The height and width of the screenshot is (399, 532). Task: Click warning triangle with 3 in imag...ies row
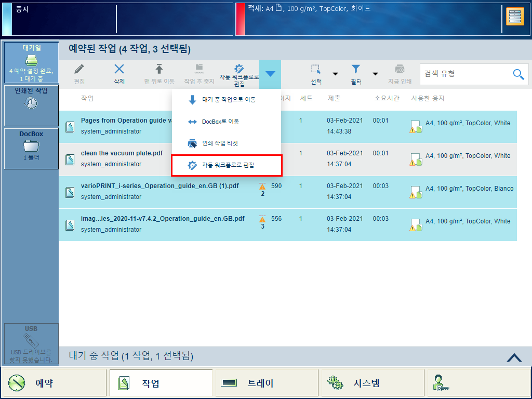point(262,219)
